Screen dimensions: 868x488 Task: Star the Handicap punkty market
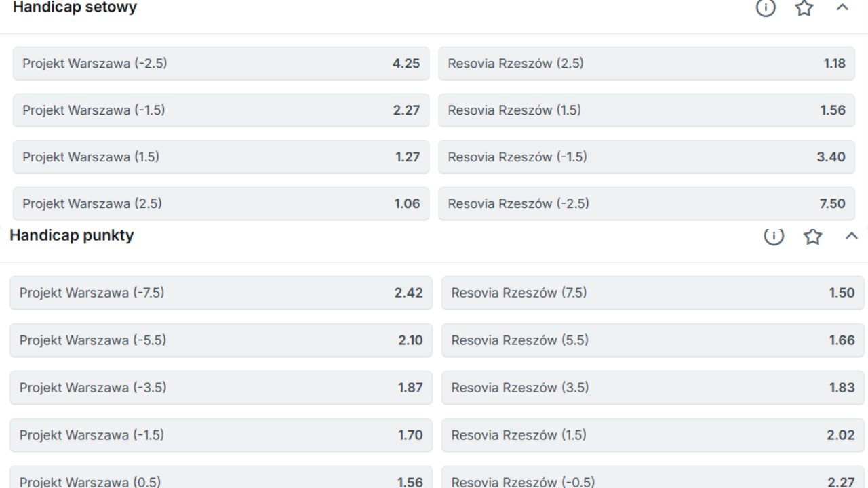[812, 236]
